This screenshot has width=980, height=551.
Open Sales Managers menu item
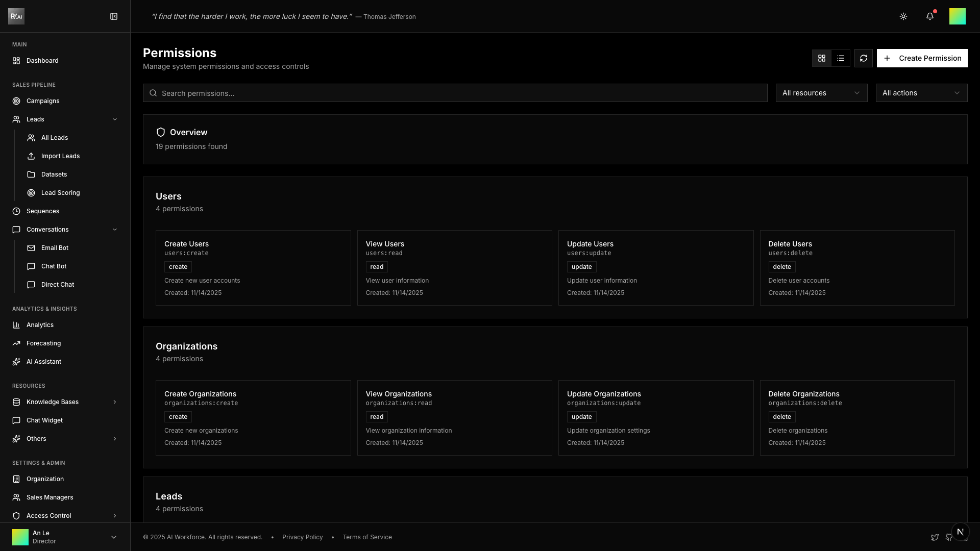click(x=50, y=497)
